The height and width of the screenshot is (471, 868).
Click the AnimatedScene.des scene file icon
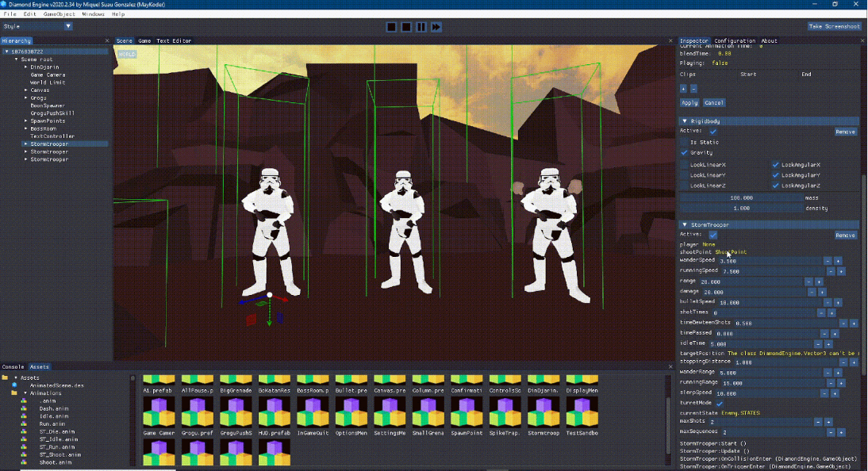(14, 385)
